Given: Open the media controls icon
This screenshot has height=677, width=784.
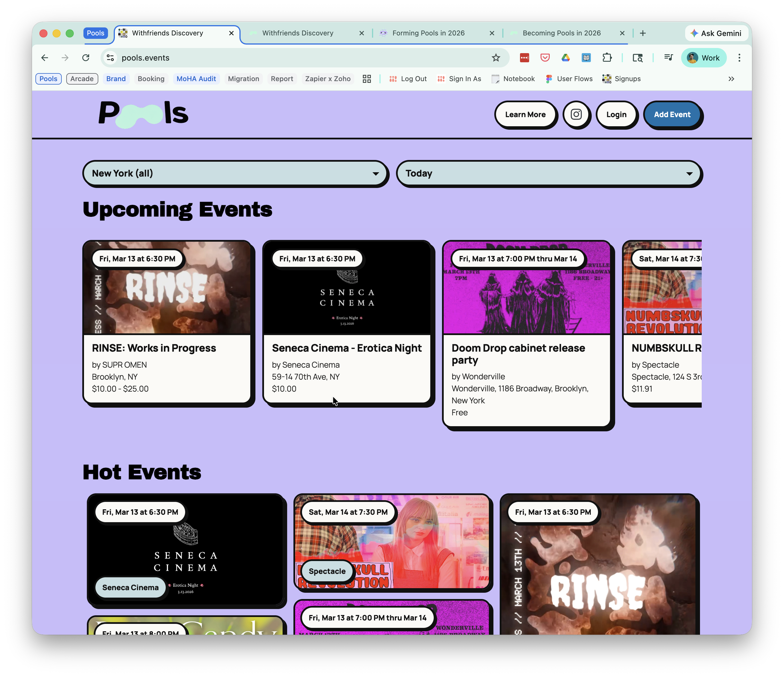Looking at the screenshot, I should 669,57.
